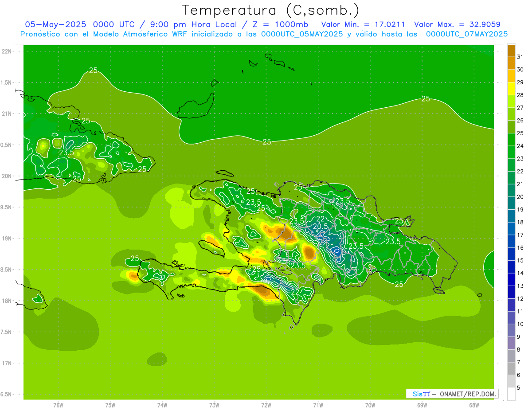Viewport: 532px width, 411px height.
Task: Pick the dark blue legend swatch between 12 and 13
Action: [x=511, y=293]
